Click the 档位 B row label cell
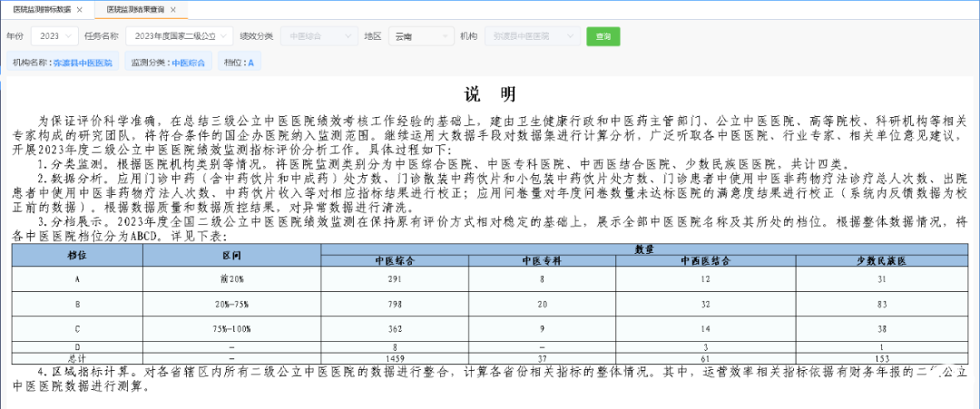Screen dimensions: 980x409 click(x=77, y=304)
